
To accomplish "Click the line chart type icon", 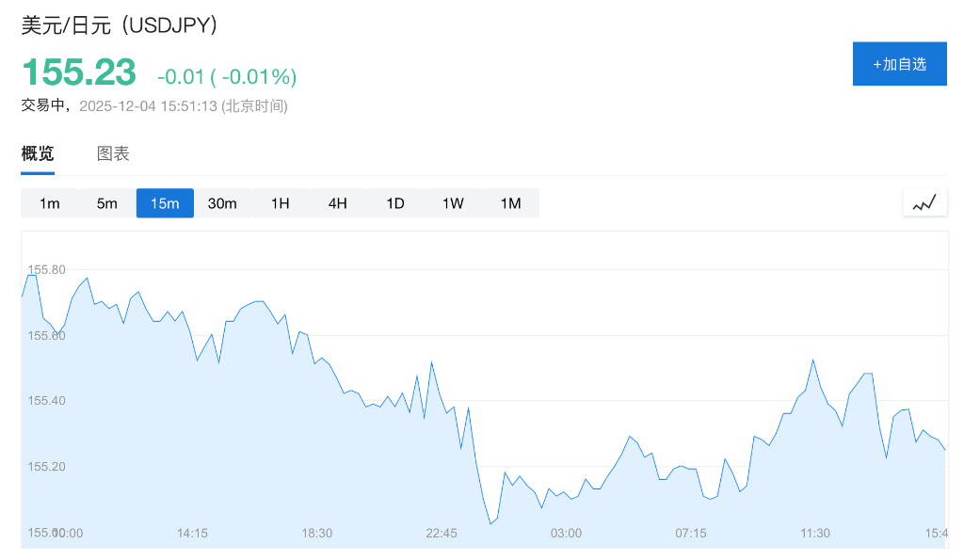I will pos(924,202).
